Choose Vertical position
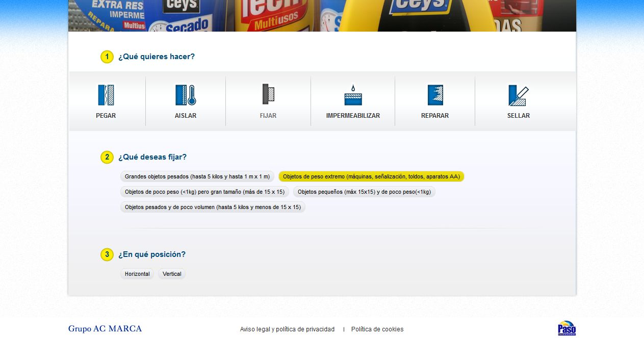This screenshot has height=338, width=644. (172, 274)
